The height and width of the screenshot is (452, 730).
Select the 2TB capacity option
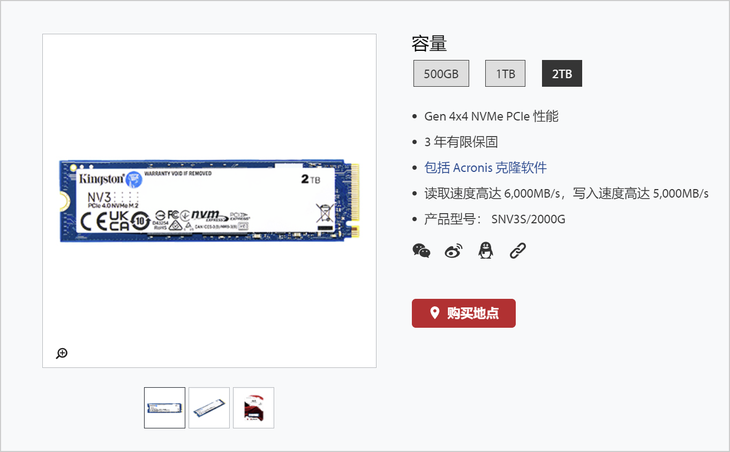coord(562,74)
